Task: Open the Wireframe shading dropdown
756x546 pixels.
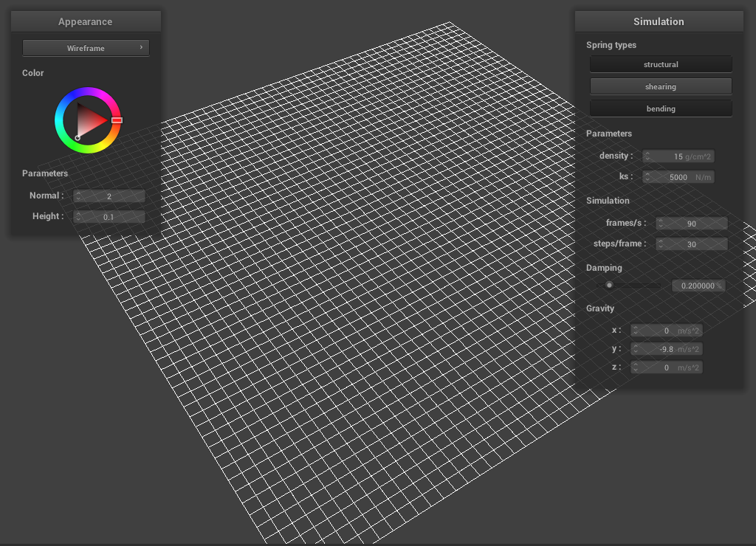Action: click(86, 48)
